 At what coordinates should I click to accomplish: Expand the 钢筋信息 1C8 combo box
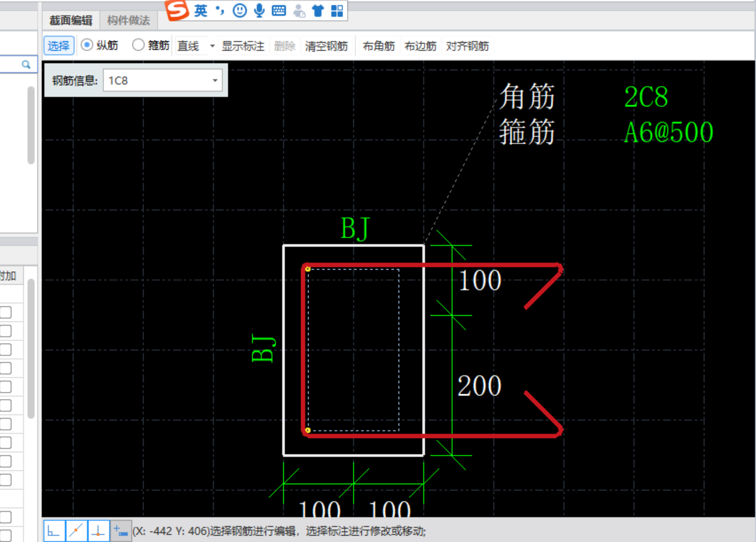pos(215,81)
